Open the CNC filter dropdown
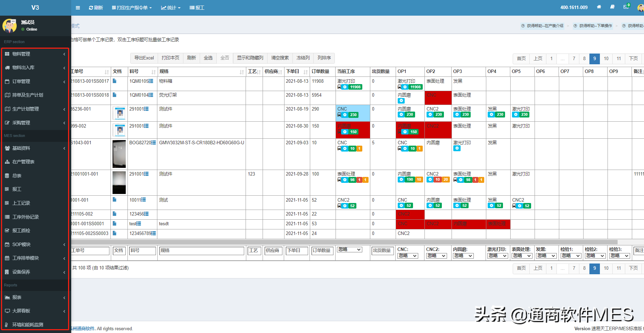This screenshot has height=333, width=644. (x=408, y=256)
